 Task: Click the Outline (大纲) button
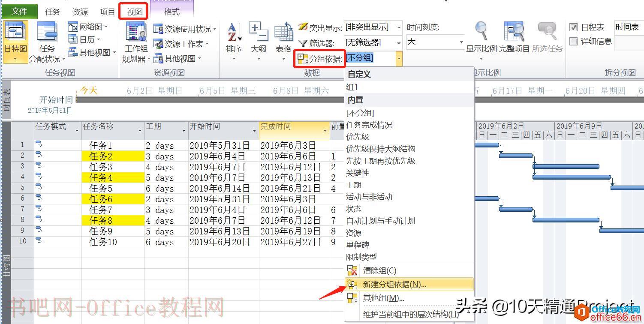259,42
